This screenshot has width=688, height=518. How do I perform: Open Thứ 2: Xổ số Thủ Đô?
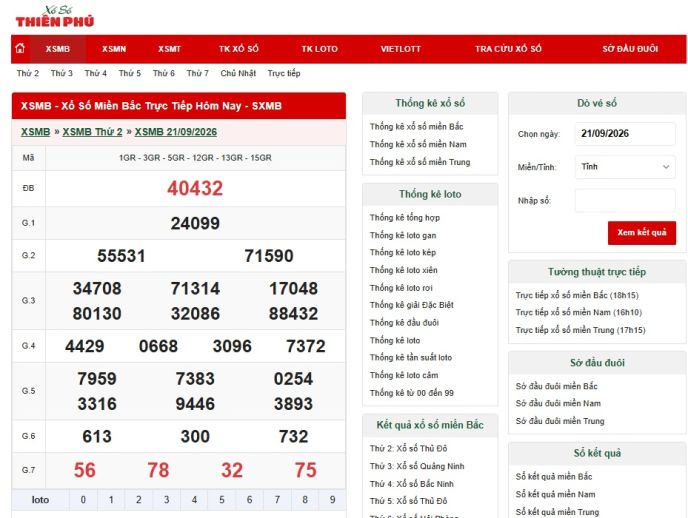[x=408, y=449]
